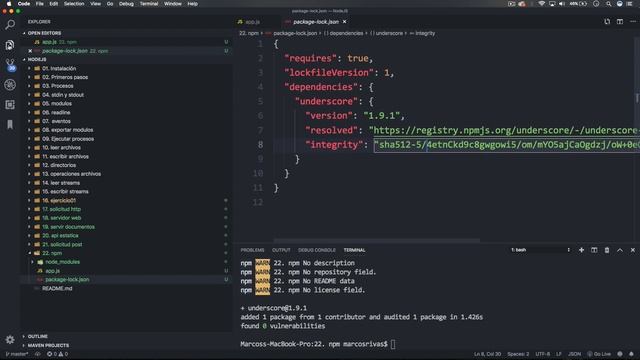Click underscore in the breadcrumb bar
This screenshot has width=640, height=360.
click(x=389, y=33)
